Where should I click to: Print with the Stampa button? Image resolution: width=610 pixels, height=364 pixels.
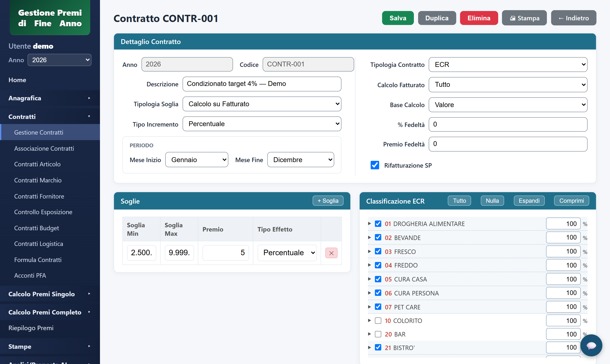(524, 18)
